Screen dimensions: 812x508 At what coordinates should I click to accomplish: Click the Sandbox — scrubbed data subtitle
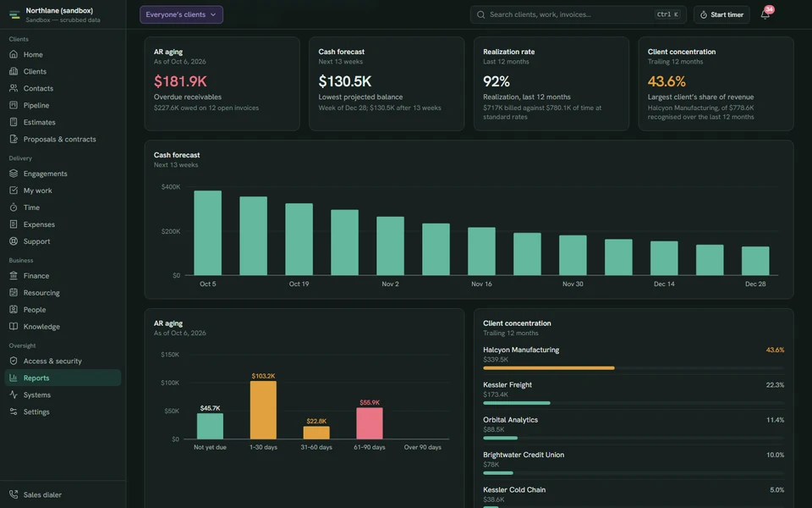pos(63,20)
